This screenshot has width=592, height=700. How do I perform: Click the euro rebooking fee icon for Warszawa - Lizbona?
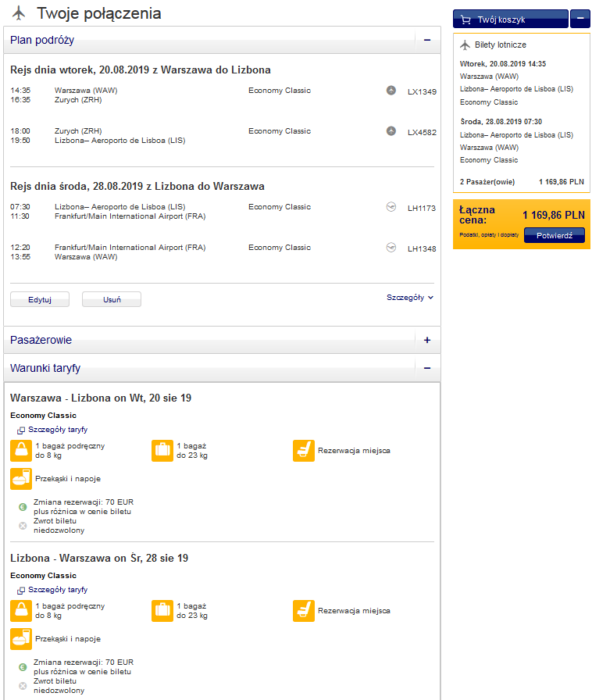coord(23,507)
